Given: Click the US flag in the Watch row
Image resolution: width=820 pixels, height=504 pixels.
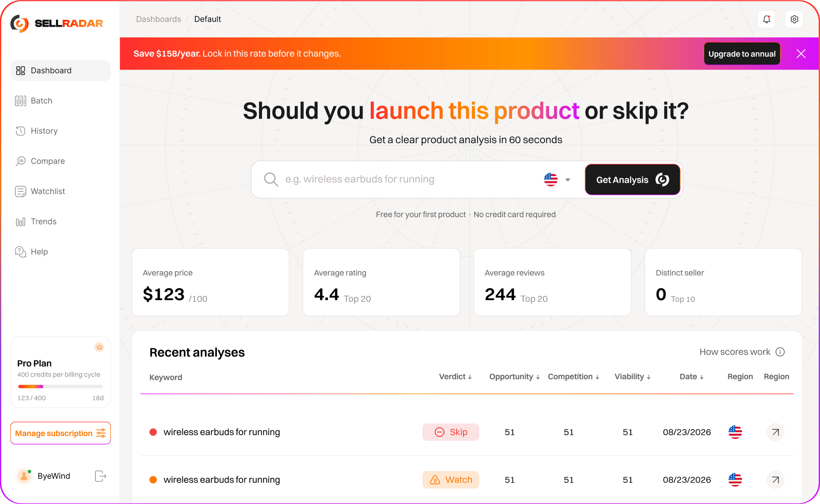Looking at the screenshot, I should [735, 480].
